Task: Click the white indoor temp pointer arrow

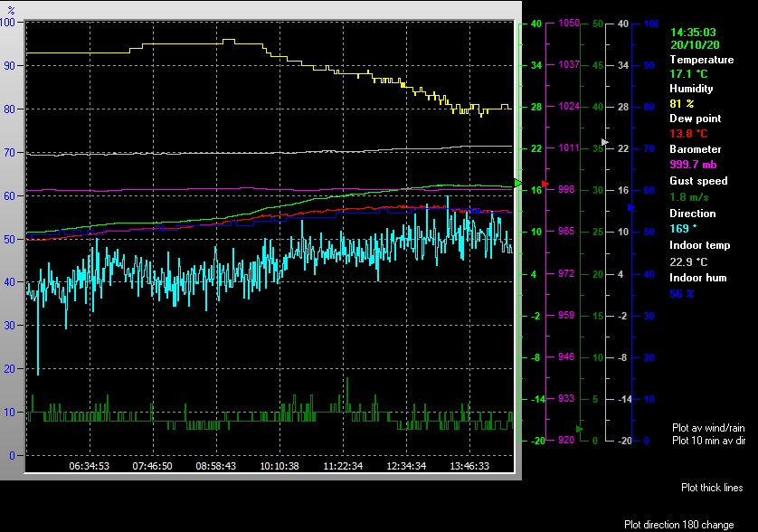Action: [605, 142]
